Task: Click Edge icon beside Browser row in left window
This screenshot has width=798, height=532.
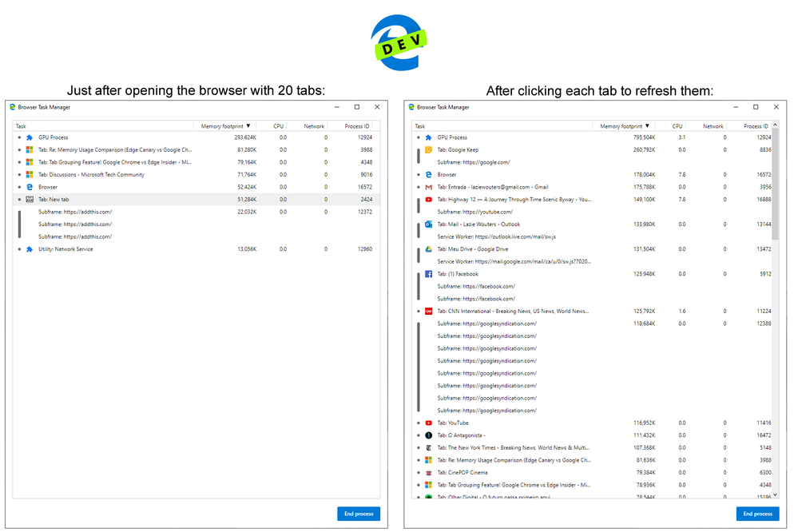Action: (x=30, y=187)
